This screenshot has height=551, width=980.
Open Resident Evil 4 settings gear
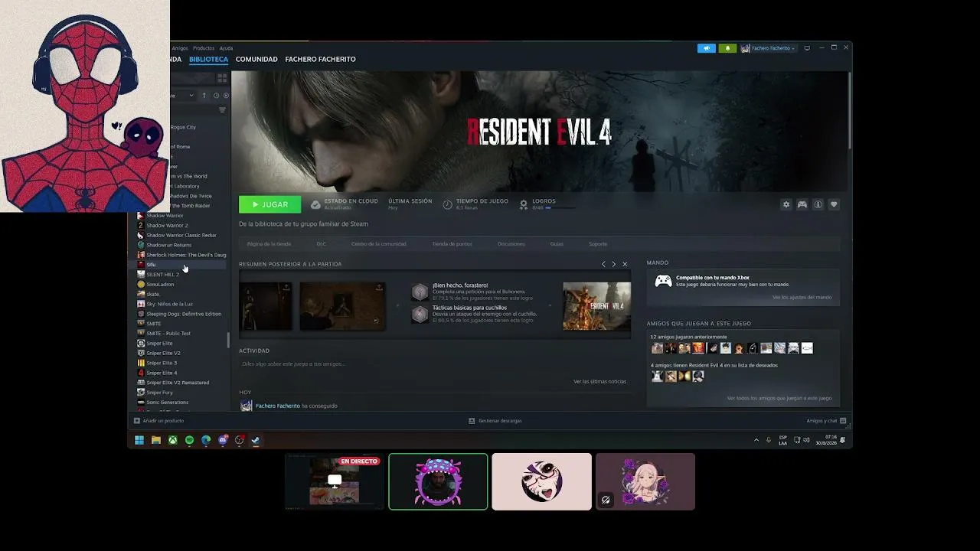pyautogui.click(x=786, y=204)
